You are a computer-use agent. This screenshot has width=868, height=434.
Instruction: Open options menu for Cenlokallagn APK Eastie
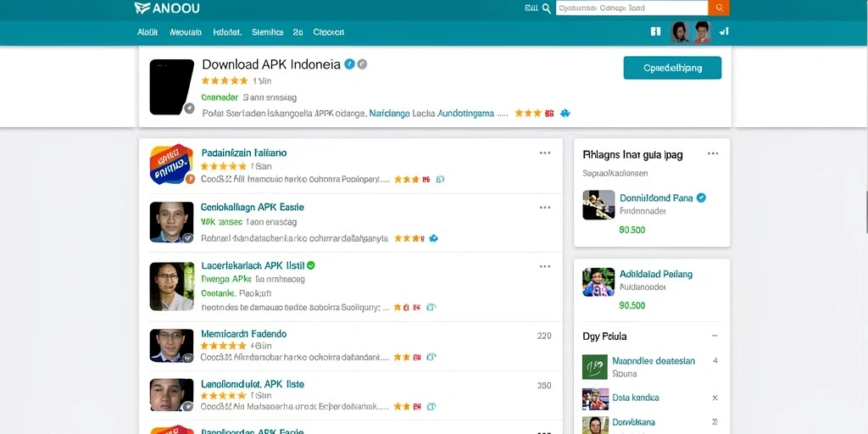(x=545, y=208)
